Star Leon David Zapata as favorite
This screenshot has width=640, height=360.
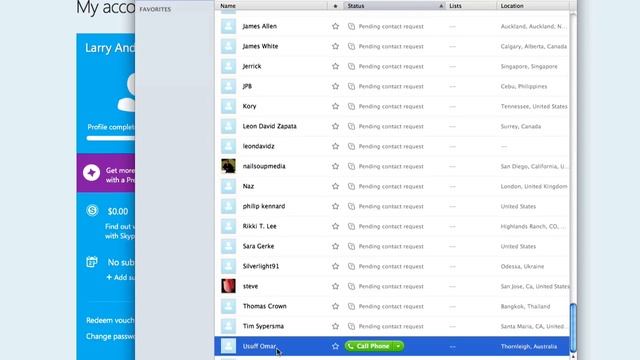coord(335,126)
